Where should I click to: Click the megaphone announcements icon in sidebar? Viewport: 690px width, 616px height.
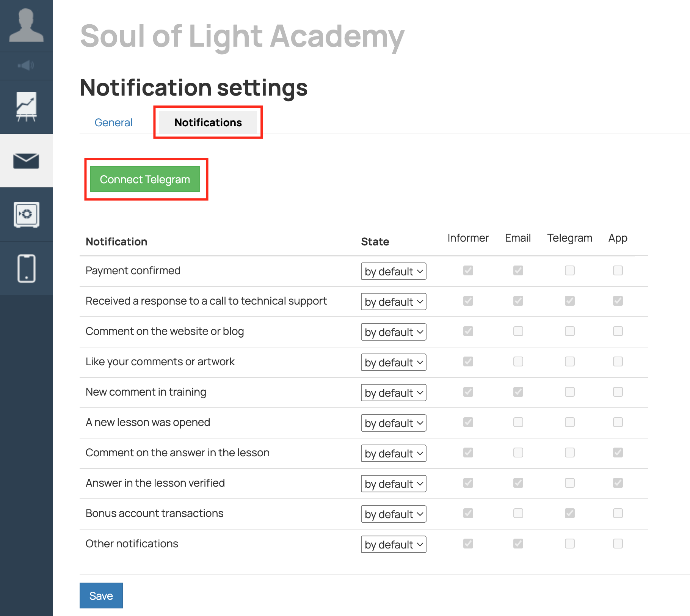point(26,66)
